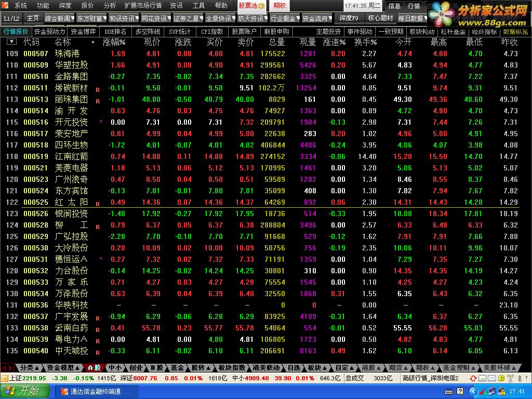Click the yellow round status bar icon
Screen dimensions: 532x399
pos(501,378)
